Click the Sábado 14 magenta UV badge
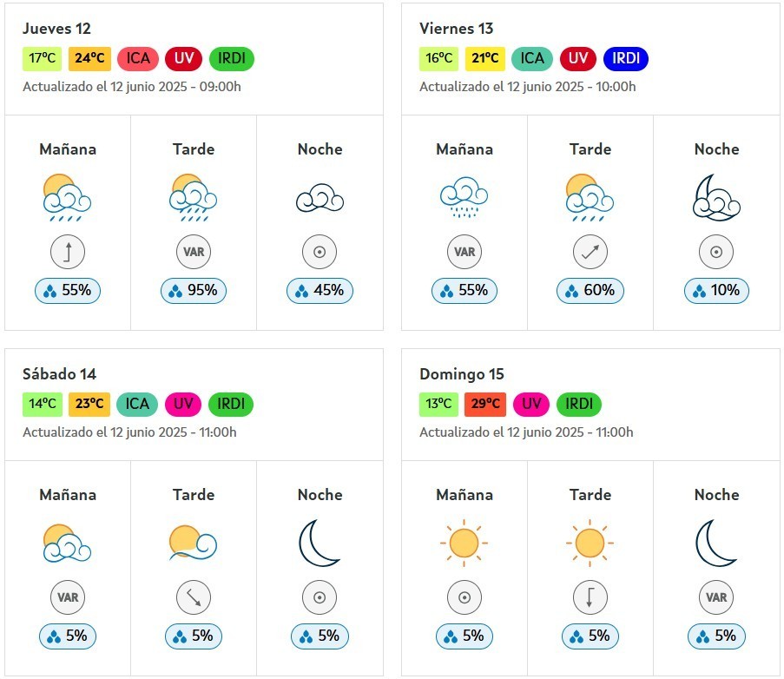784x679 pixels. [183, 404]
